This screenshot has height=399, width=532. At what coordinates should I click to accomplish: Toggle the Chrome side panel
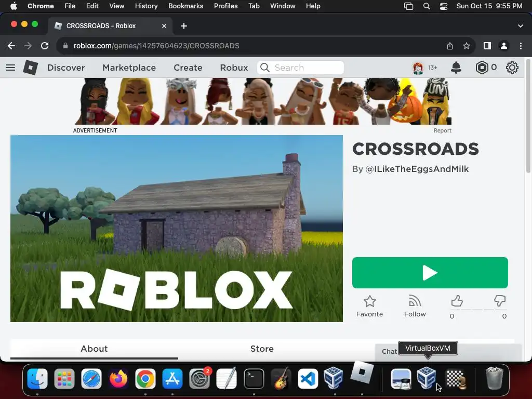[487, 46]
